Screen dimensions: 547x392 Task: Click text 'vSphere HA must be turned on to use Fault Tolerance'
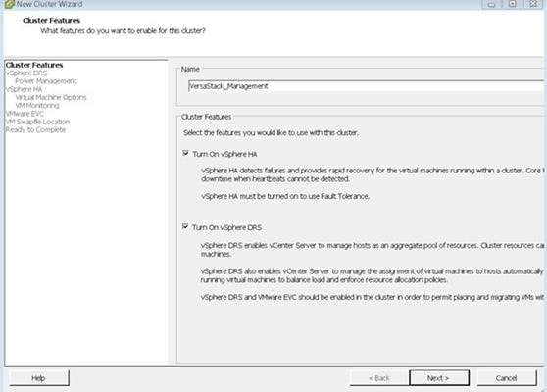[285, 196]
